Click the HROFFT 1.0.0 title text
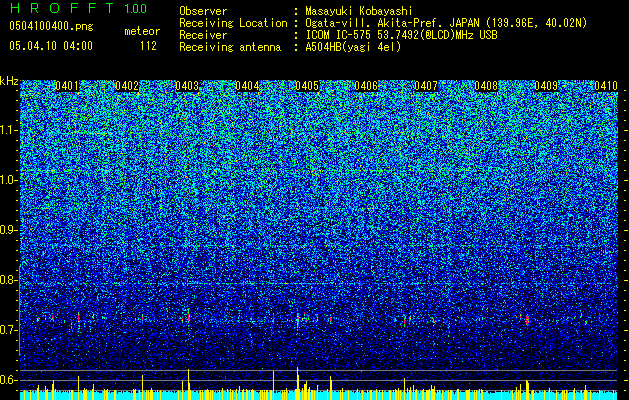The height and width of the screenshot is (400, 629). [78, 9]
